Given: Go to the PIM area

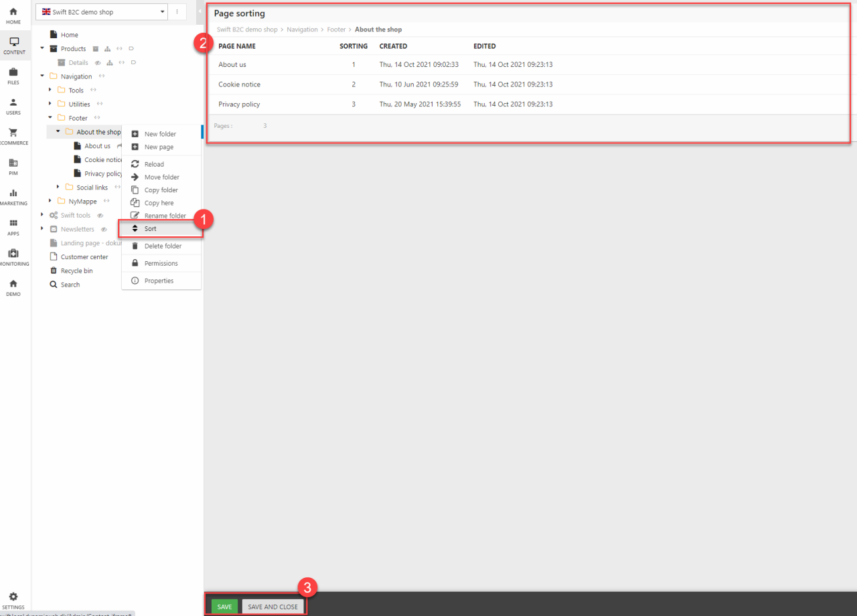Looking at the screenshot, I should coord(13,166).
